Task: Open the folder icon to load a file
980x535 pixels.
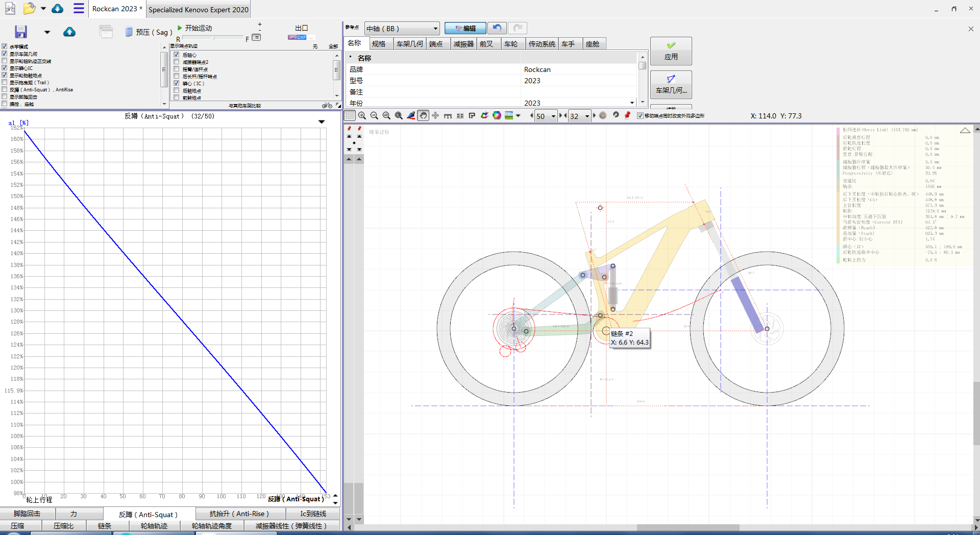Action: click(x=30, y=9)
